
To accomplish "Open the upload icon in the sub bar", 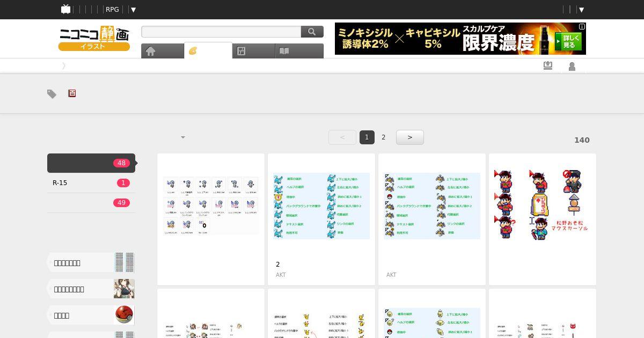I will (x=547, y=65).
